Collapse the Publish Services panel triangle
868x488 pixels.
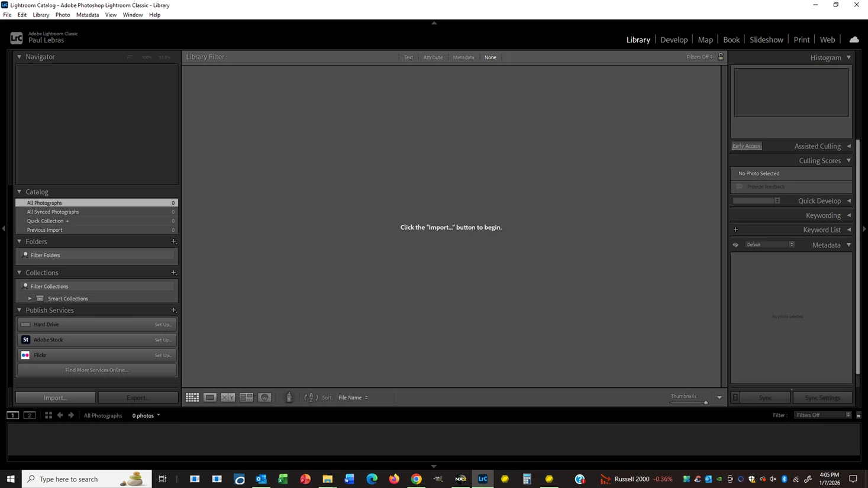[x=19, y=310]
